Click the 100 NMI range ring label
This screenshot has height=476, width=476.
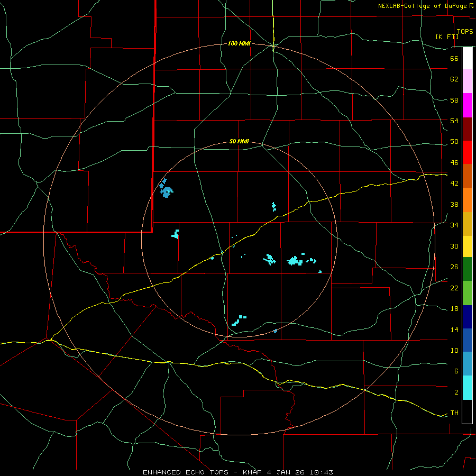(x=239, y=44)
